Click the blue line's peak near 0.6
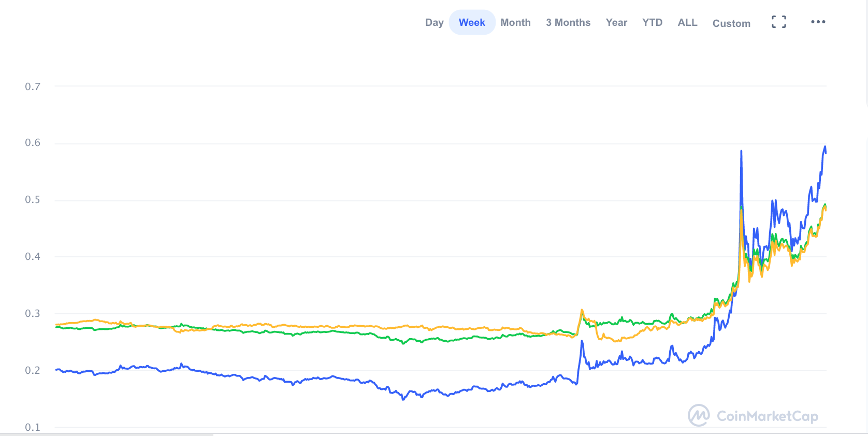The image size is (868, 436). pyautogui.click(x=825, y=147)
